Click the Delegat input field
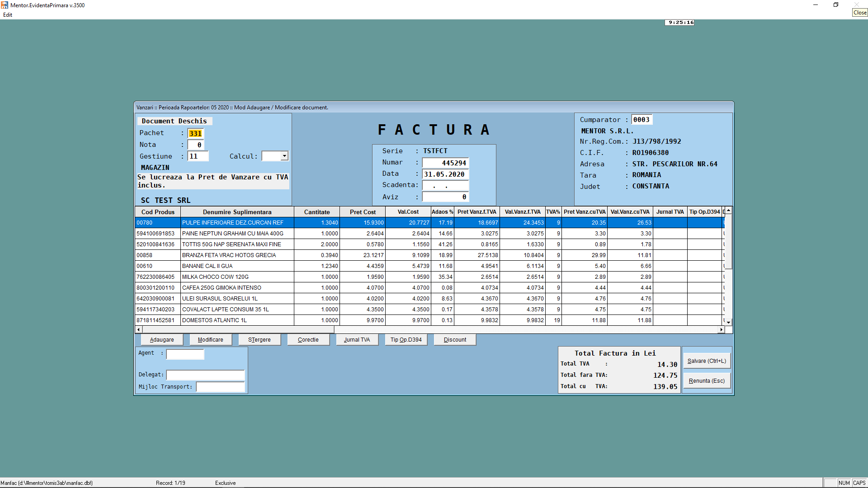This screenshot has width=868, height=488. [205, 375]
